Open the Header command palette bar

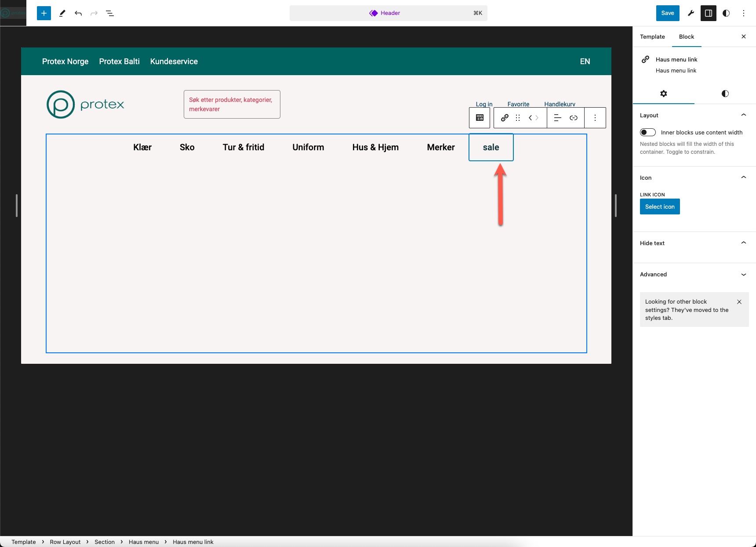(389, 13)
